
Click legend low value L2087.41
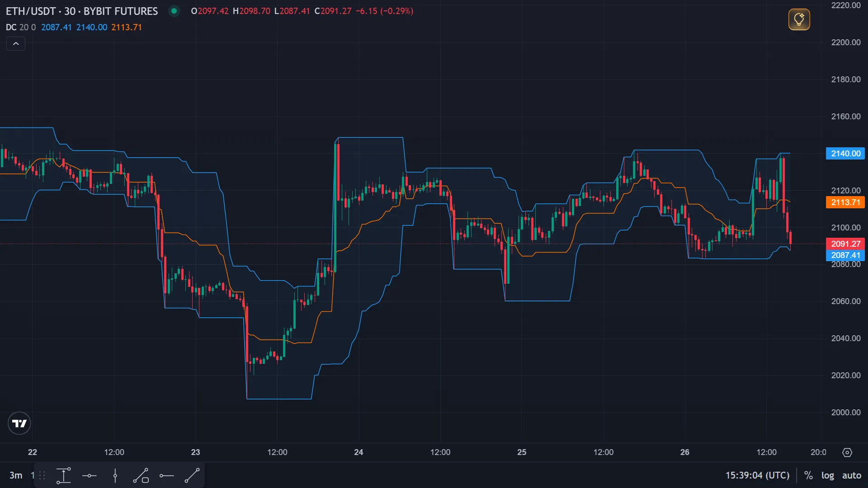tap(292, 11)
